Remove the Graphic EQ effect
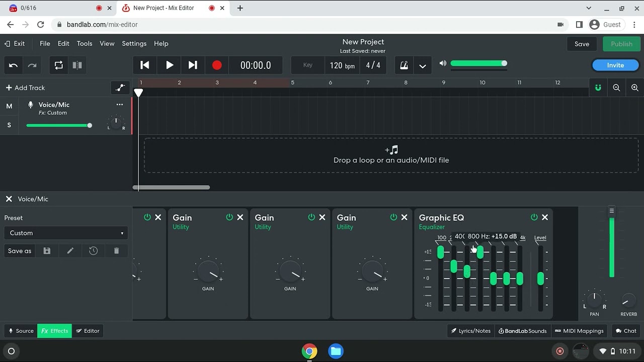Screen dimensions: 644x362 point(545,217)
